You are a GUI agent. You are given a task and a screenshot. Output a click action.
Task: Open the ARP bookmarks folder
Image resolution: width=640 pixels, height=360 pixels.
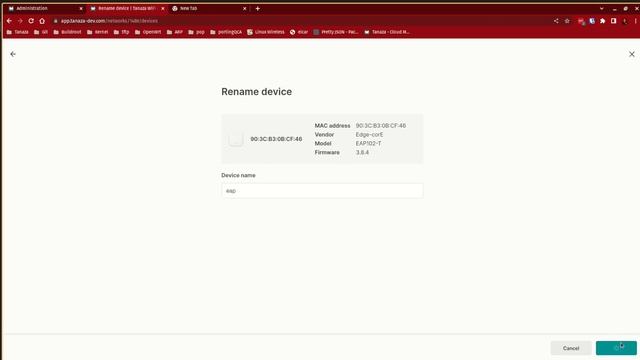point(174,32)
